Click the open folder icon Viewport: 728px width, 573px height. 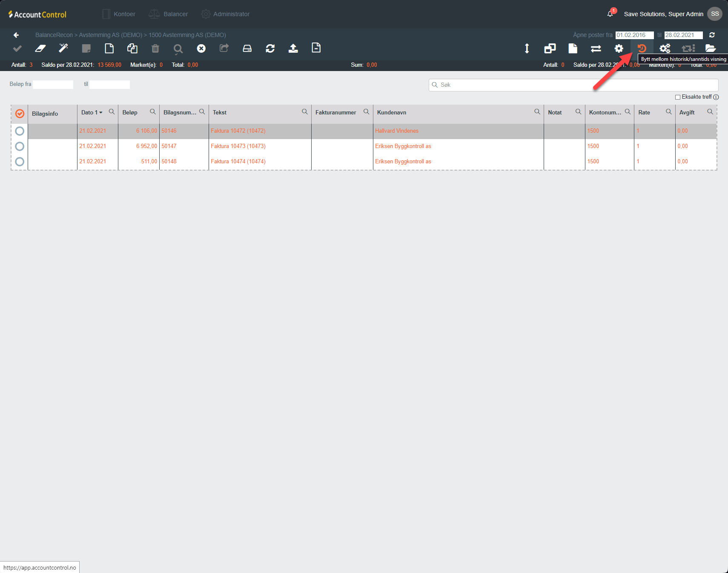click(710, 48)
